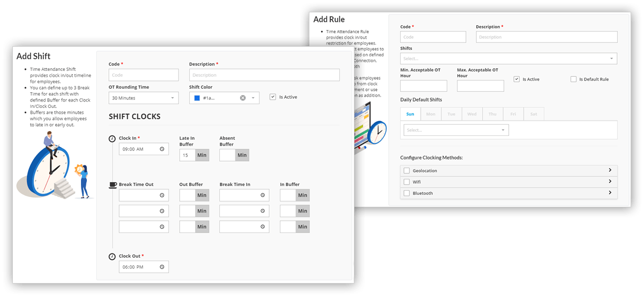Click the Add Shift title
This screenshot has height=297, width=644.
33,56
